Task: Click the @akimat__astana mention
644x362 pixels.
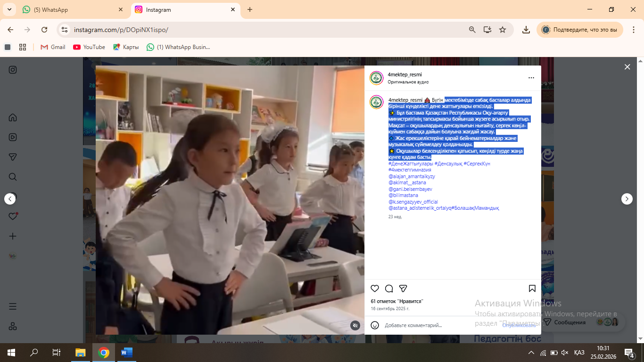Action: tap(407, 182)
